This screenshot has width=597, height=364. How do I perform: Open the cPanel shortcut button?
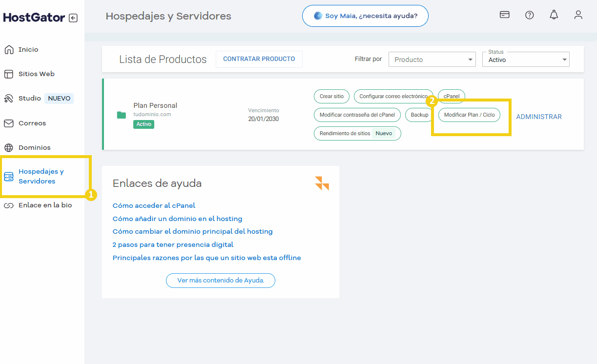coord(452,97)
